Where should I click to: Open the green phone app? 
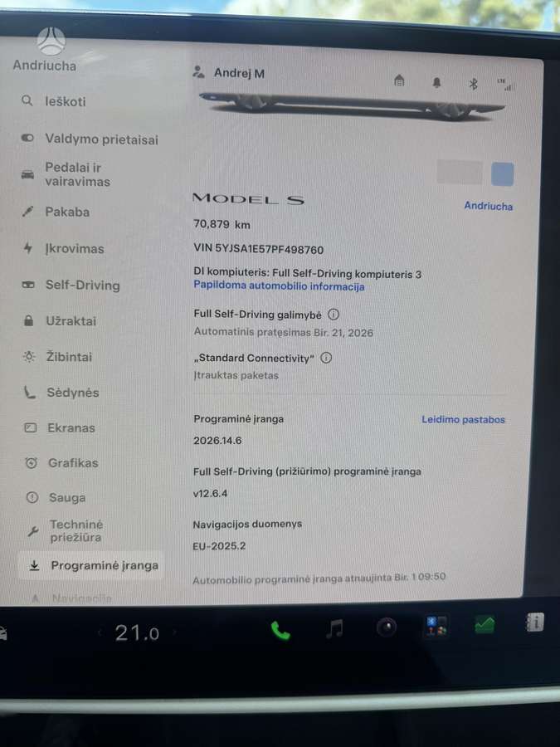coord(280,631)
